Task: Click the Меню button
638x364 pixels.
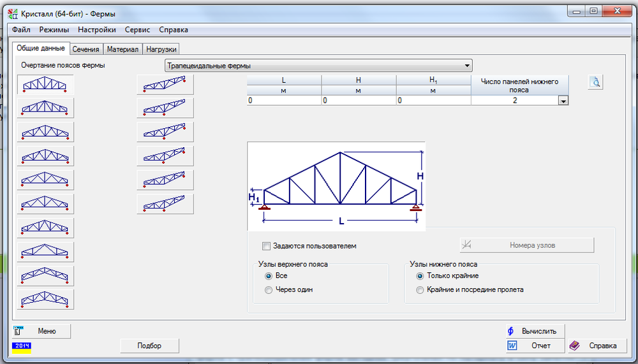Action: pyautogui.click(x=41, y=331)
